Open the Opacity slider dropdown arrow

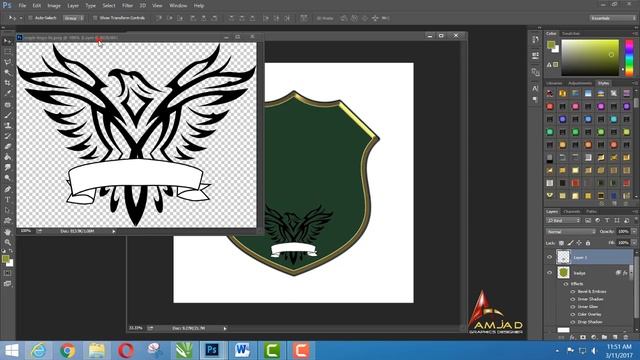634,231
